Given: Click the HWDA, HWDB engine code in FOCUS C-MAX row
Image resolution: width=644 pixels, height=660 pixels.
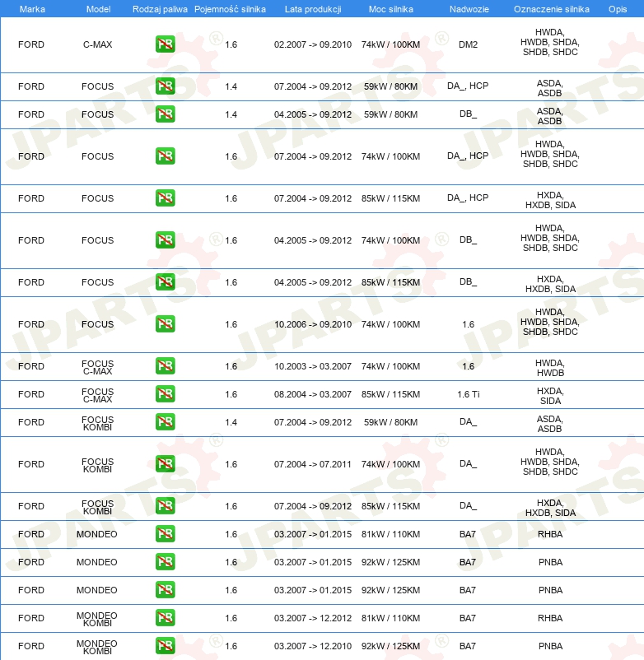Looking at the screenshot, I should (x=550, y=368).
